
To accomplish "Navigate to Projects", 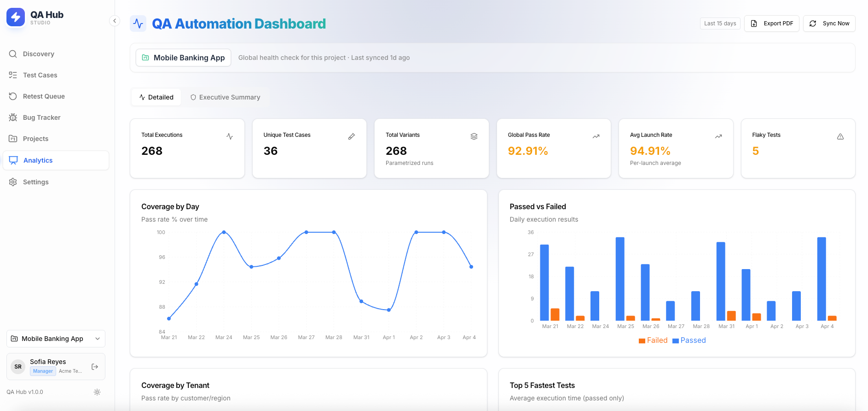I will click(x=56, y=139).
